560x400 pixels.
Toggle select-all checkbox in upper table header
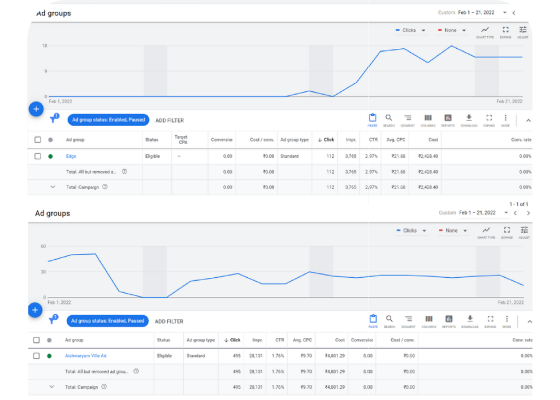(38, 140)
